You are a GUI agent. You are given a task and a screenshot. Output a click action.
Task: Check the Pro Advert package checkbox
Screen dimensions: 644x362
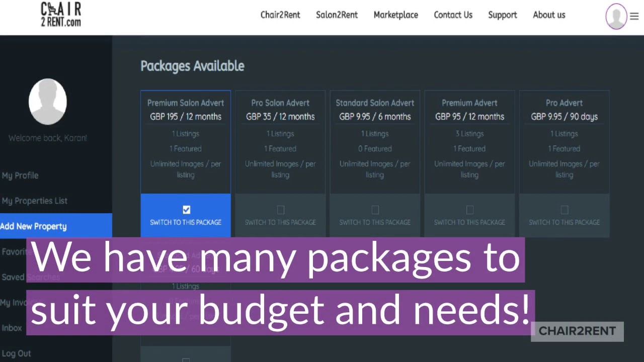click(565, 210)
